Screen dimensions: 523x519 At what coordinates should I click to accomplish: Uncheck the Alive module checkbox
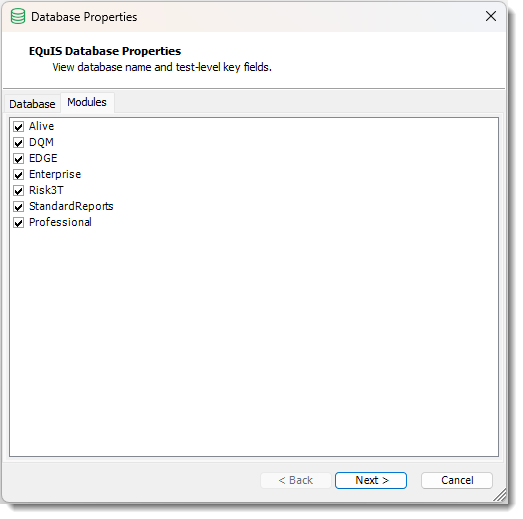pyautogui.click(x=19, y=127)
